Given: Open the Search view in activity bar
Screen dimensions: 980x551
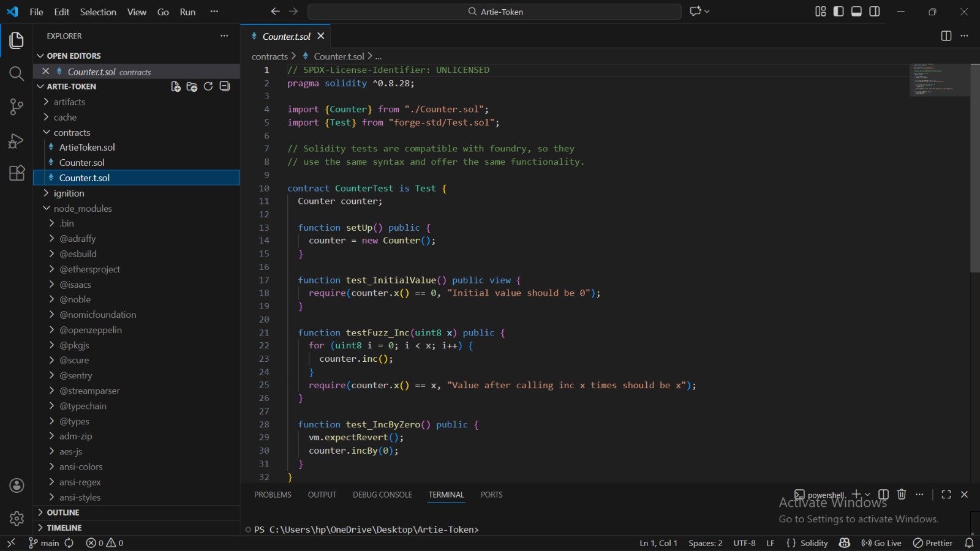Looking at the screenshot, I should (17, 74).
